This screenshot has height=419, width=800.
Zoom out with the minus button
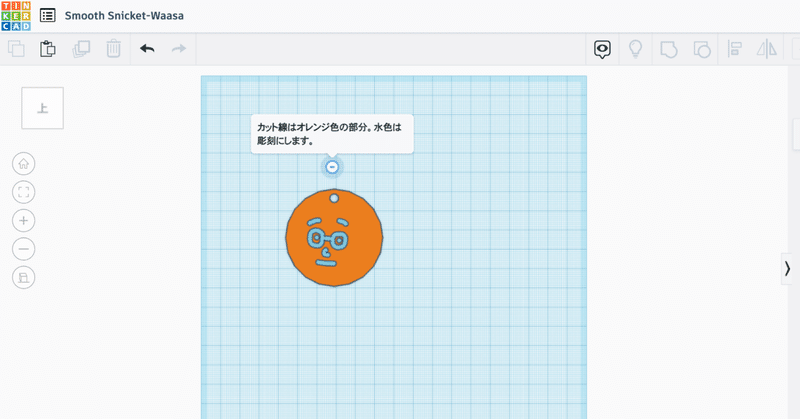tap(23, 250)
